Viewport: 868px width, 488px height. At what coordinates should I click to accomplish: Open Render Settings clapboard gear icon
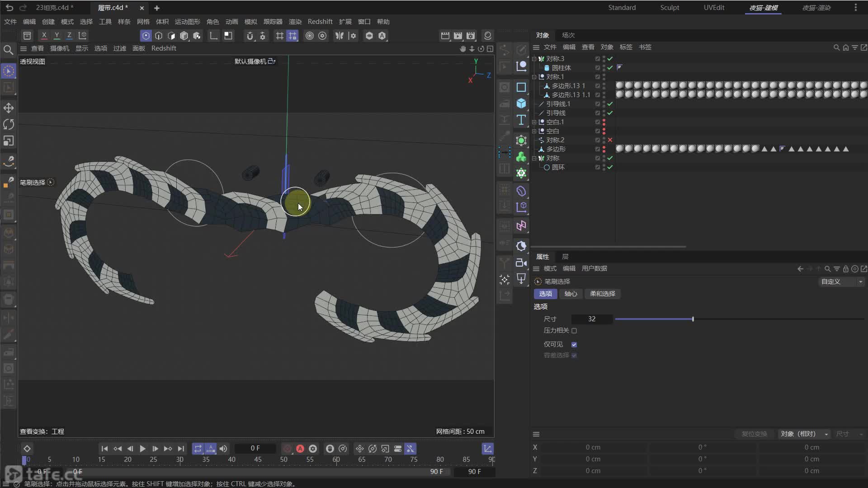tap(471, 36)
